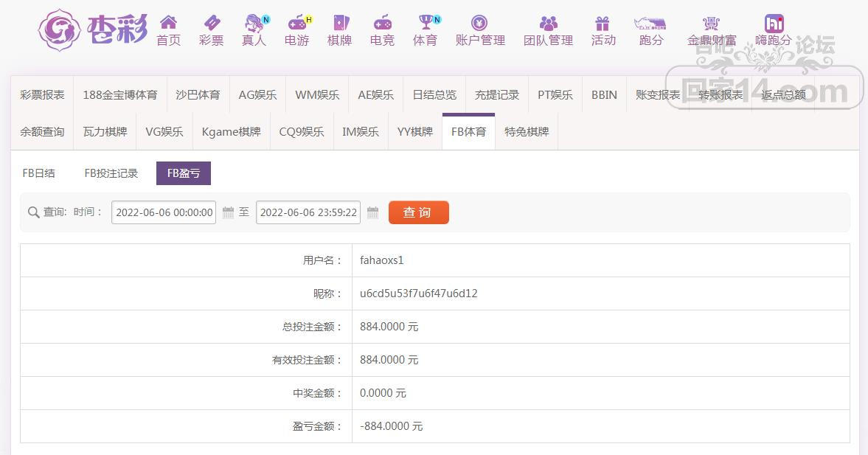Click the 活动 gift box icon
The height and width of the screenshot is (455, 868).
coord(603,23)
